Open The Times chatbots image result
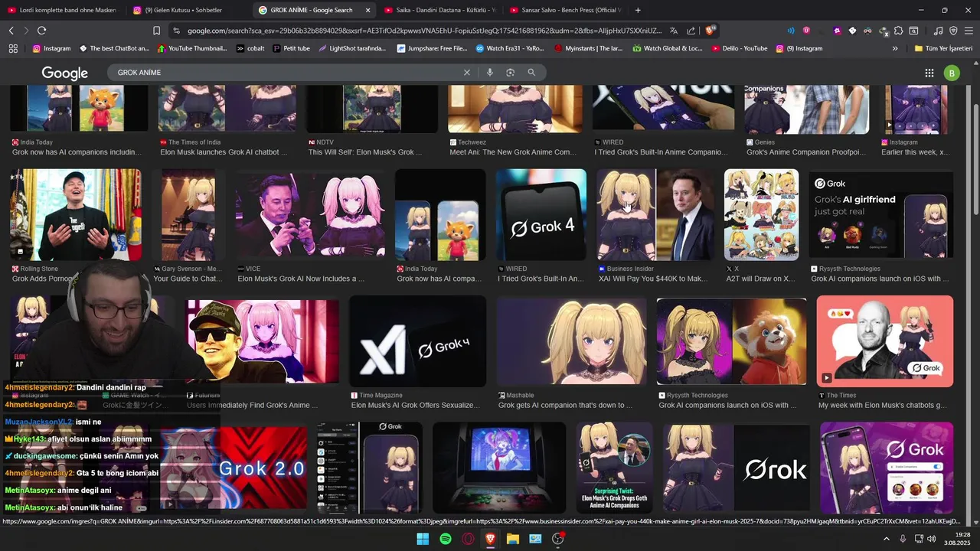Image resolution: width=980 pixels, height=551 pixels. (x=885, y=341)
